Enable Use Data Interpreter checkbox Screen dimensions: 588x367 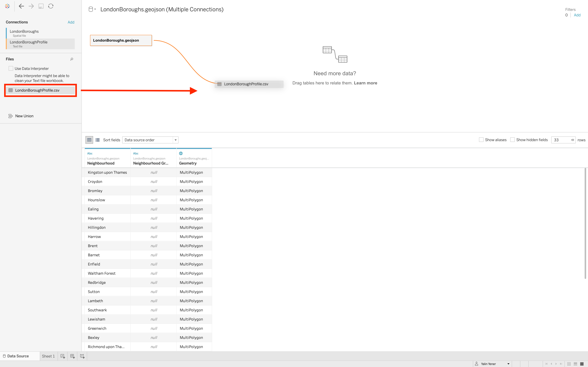(11, 69)
